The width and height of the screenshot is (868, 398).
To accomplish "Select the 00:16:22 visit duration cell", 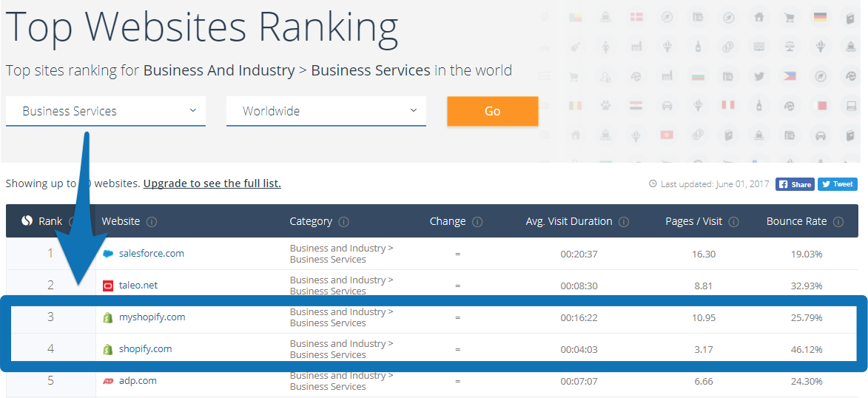I will [579, 318].
